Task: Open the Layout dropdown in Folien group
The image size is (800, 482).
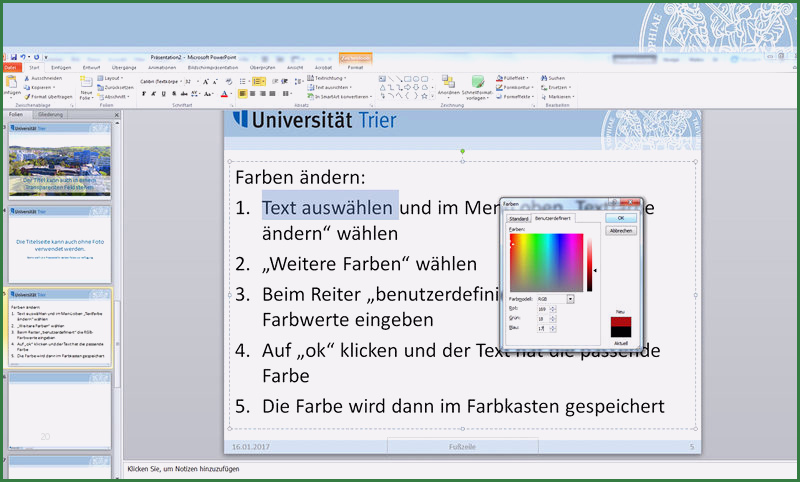Action: (x=112, y=77)
